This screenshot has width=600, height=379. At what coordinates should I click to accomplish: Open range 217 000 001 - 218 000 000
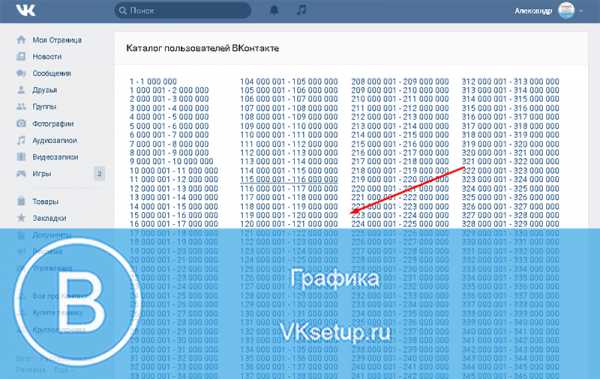(400, 162)
